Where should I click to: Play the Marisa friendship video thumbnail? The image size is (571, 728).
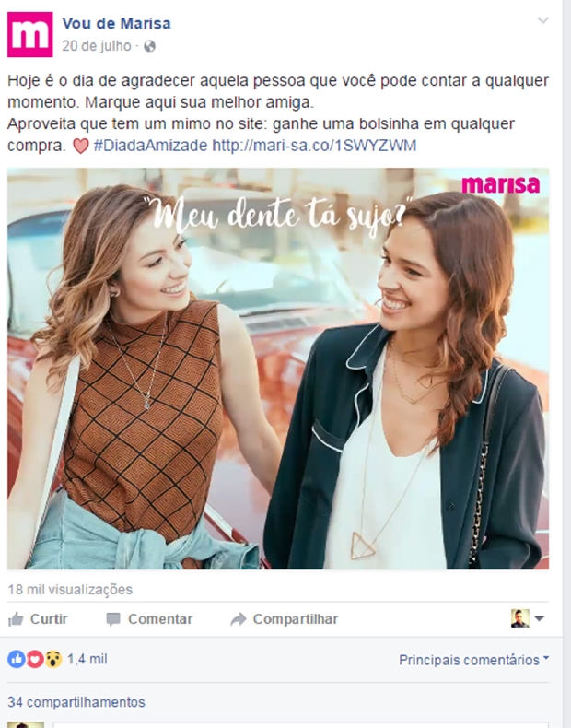click(278, 369)
